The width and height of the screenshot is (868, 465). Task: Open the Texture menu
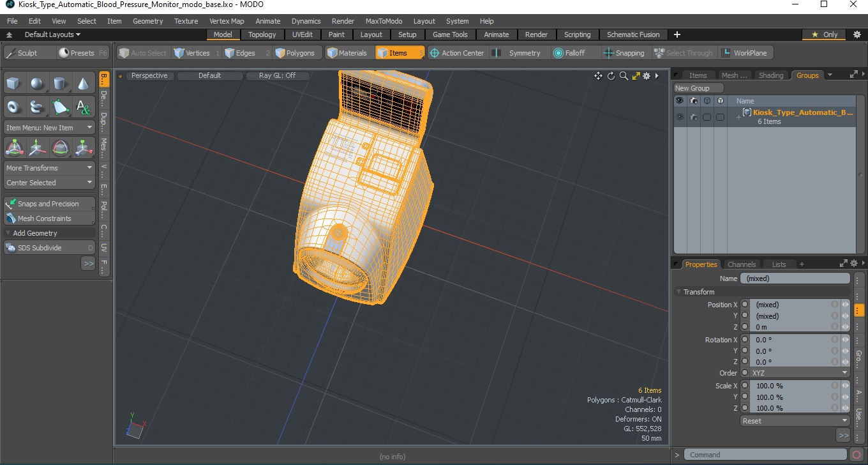(x=186, y=21)
